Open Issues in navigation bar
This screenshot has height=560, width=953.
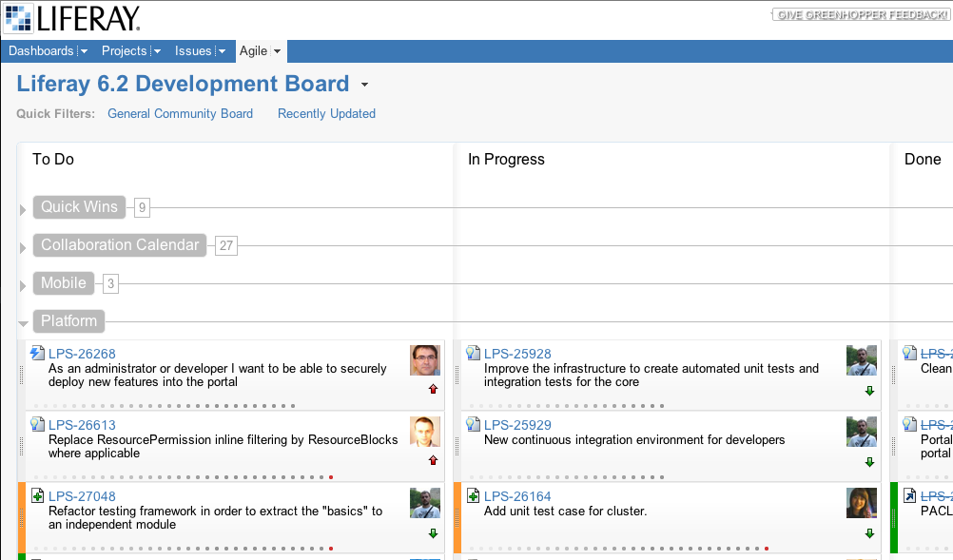point(193,51)
